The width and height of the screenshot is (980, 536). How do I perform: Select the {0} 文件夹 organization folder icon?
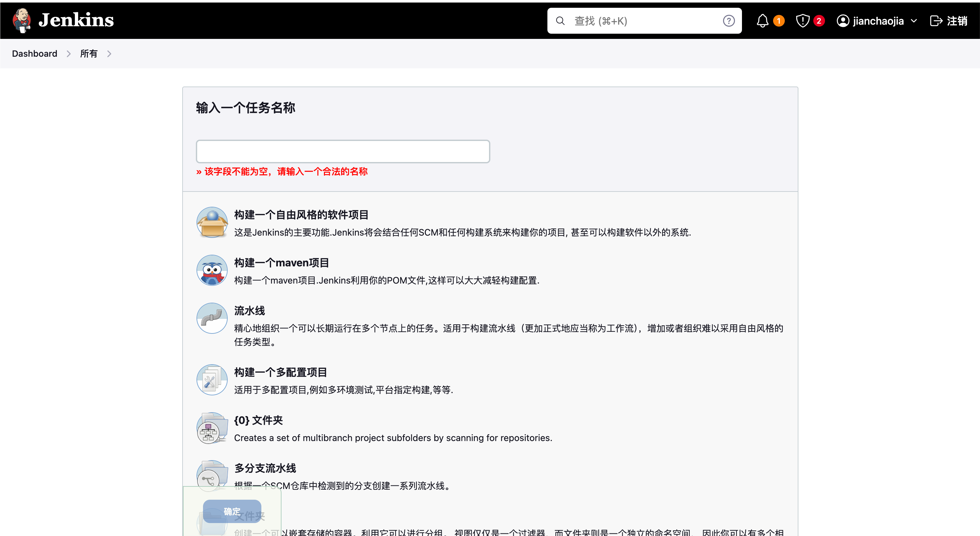[212, 428]
